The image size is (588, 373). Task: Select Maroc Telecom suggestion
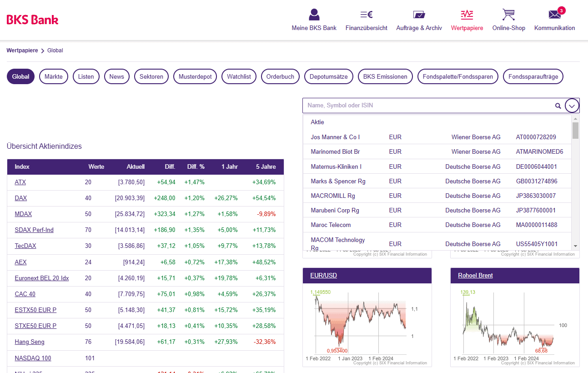point(437,225)
